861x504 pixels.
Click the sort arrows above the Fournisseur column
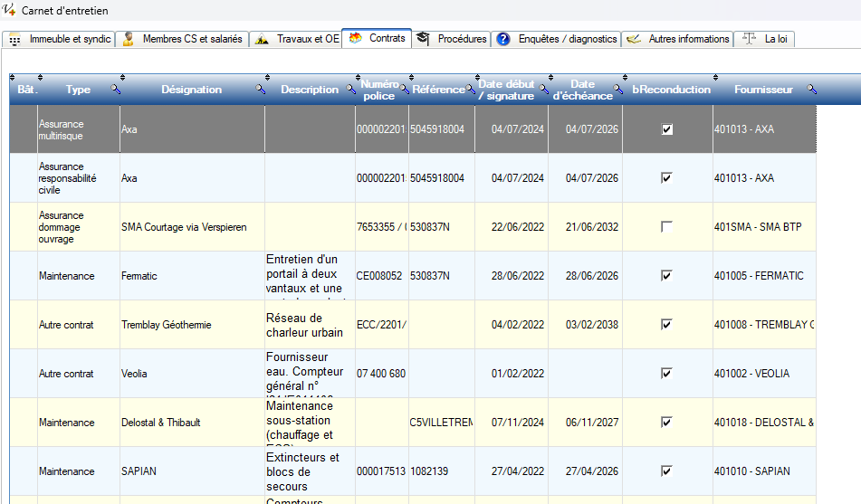coord(717,77)
